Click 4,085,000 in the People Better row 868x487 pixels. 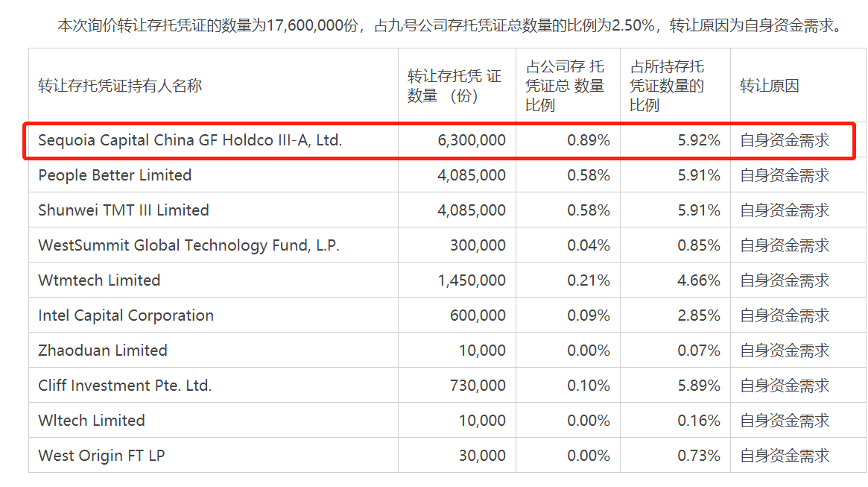pyautogui.click(x=472, y=175)
